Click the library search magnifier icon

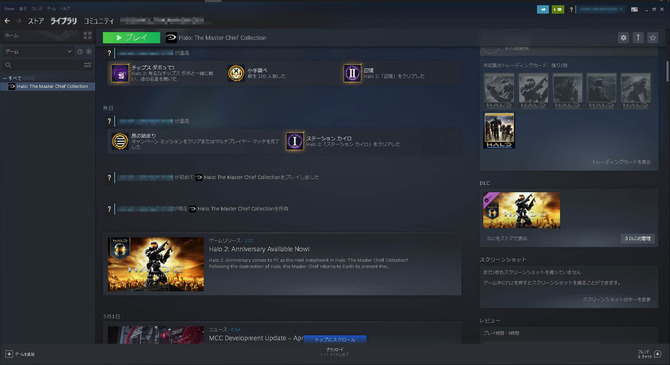click(x=8, y=65)
